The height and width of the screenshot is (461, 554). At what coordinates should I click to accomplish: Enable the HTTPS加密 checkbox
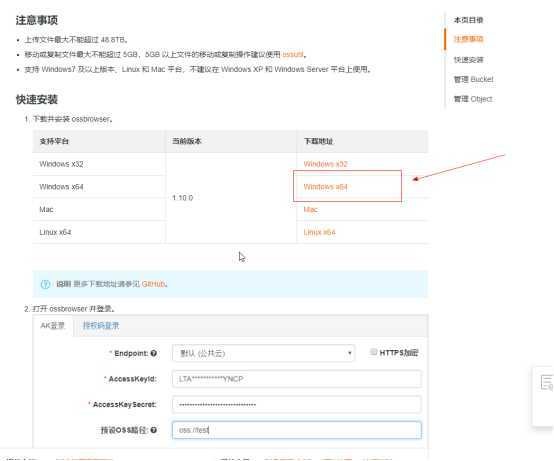[x=373, y=352]
